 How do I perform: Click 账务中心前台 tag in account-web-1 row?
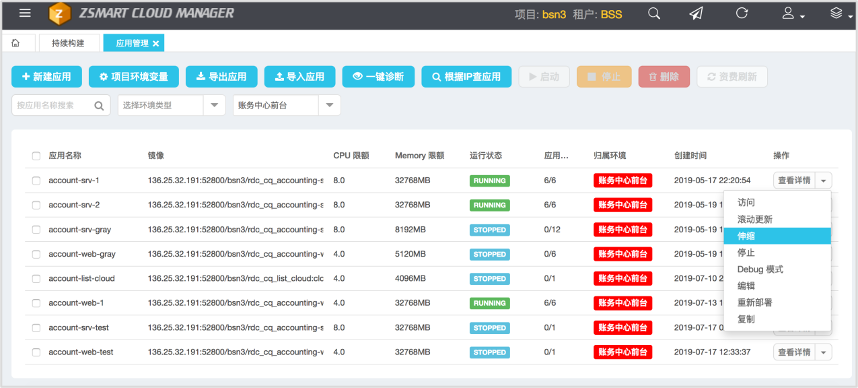[x=623, y=303]
